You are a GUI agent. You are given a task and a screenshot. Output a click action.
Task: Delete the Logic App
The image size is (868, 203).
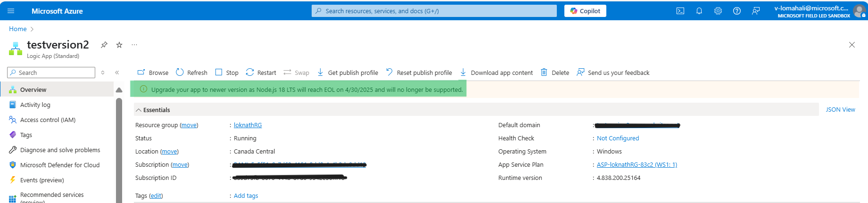[555, 73]
